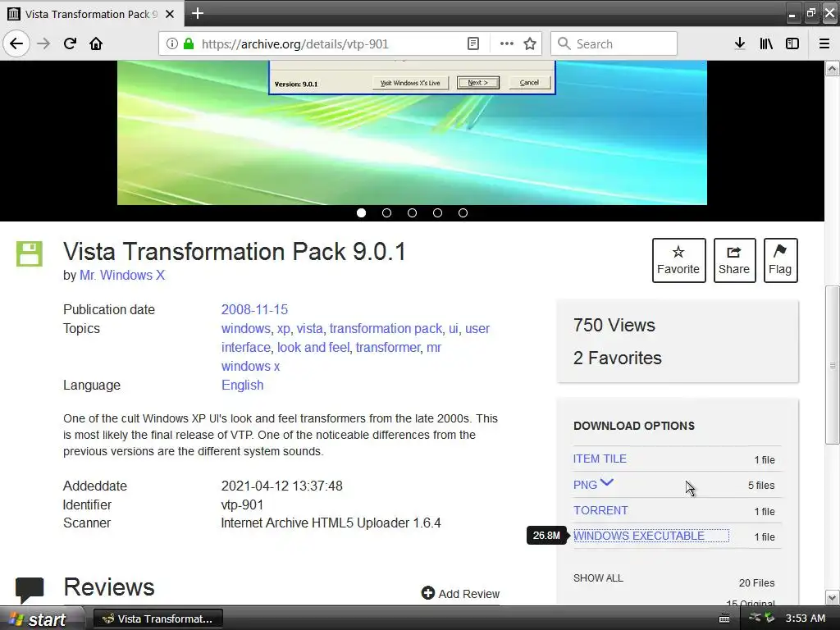This screenshot has width=840, height=630.
Task: Open page actions three-dot menu
Action: click(x=506, y=43)
